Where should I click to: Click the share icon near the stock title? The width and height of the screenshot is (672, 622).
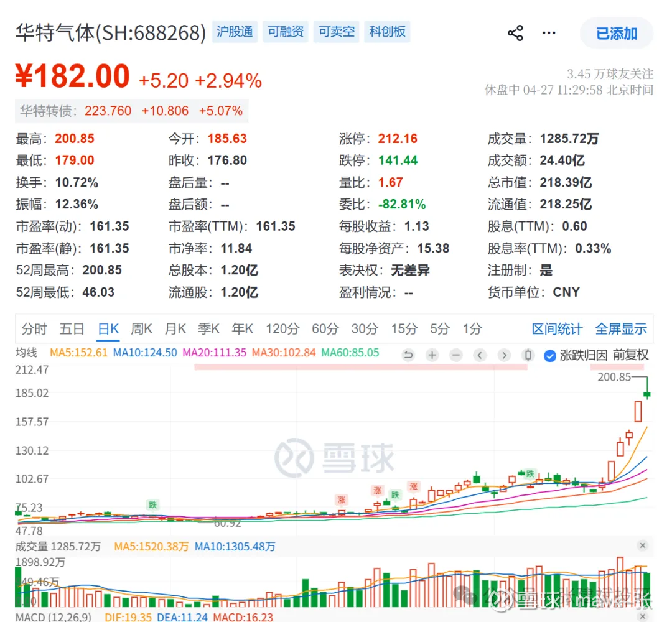[x=515, y=33]
